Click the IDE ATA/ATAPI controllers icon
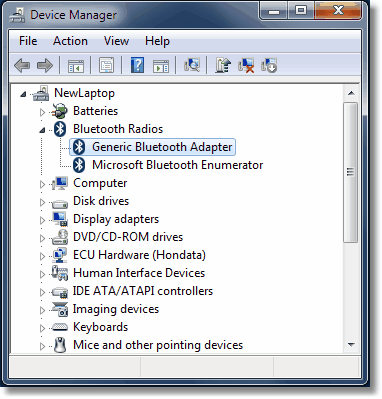Viewport: 382px width, 399px height. tap(60, 292)
